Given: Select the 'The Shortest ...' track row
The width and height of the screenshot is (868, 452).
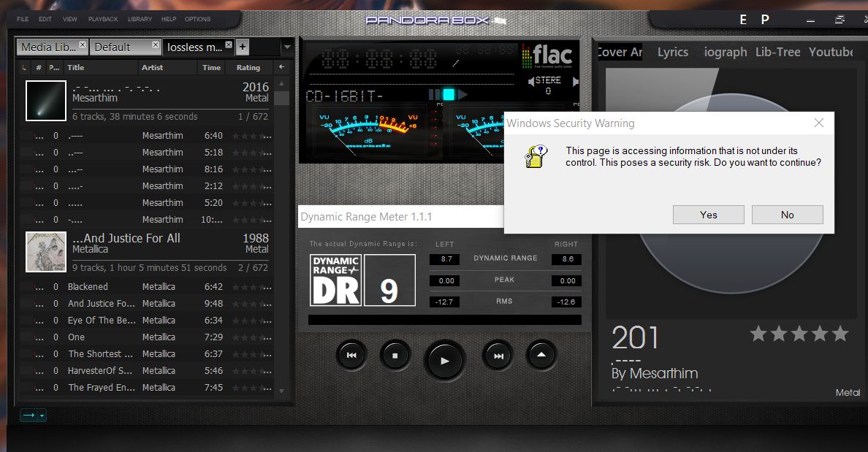Looking at the screenshot, I should [146, 354].
